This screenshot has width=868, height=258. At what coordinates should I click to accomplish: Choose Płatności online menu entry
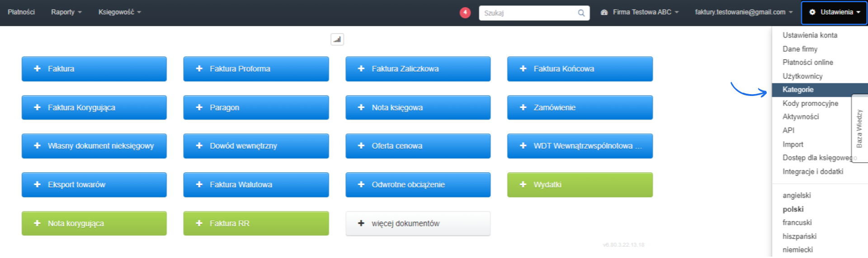click(808, 62)
